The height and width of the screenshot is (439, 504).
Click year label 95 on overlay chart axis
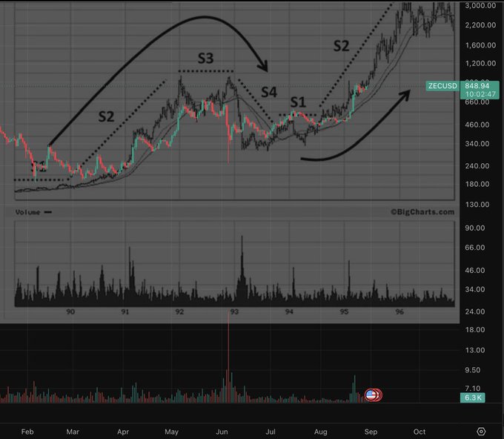tap(344, 311)
